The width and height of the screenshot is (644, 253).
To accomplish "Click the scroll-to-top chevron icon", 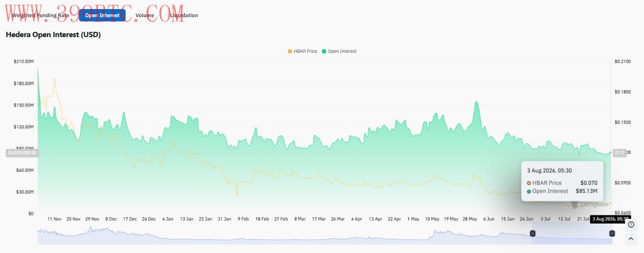I will (631, 238).
